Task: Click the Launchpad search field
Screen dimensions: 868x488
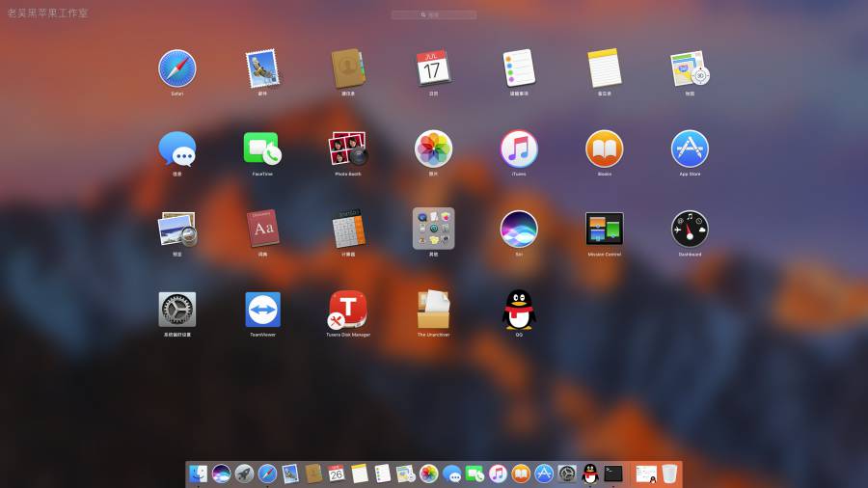Action: (434, 14)
